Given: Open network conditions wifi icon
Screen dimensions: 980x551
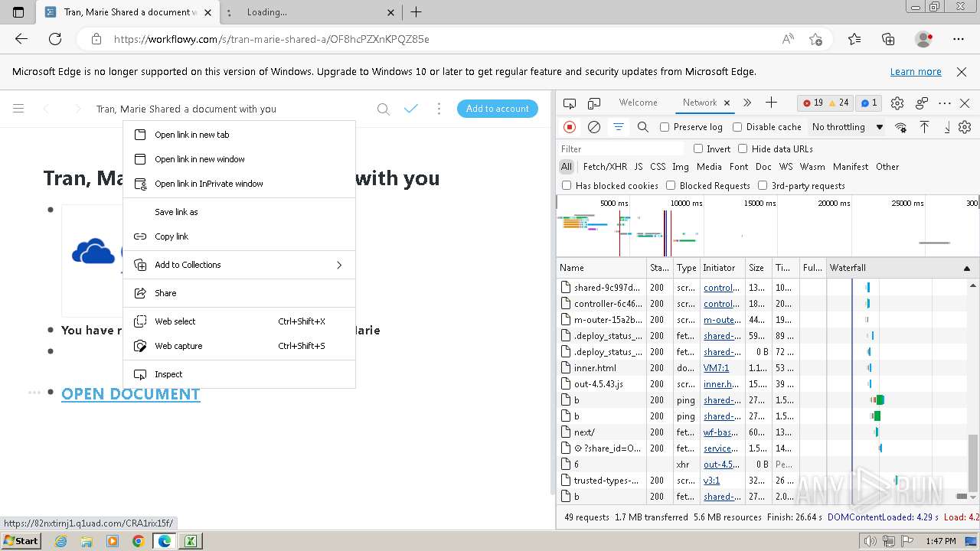Looking at the screenshot, I should pos(901,127).
